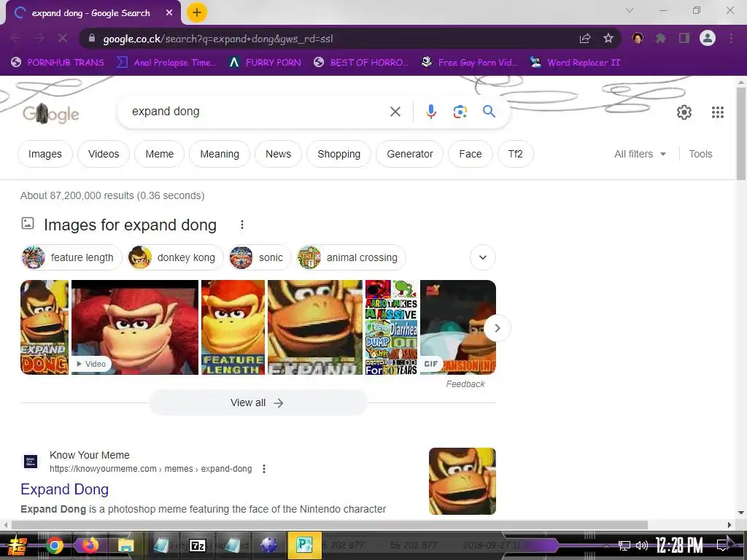Filter images by donkey kong chip
The height and width of the screenshot is (560, 747).
tap(175, 257)
